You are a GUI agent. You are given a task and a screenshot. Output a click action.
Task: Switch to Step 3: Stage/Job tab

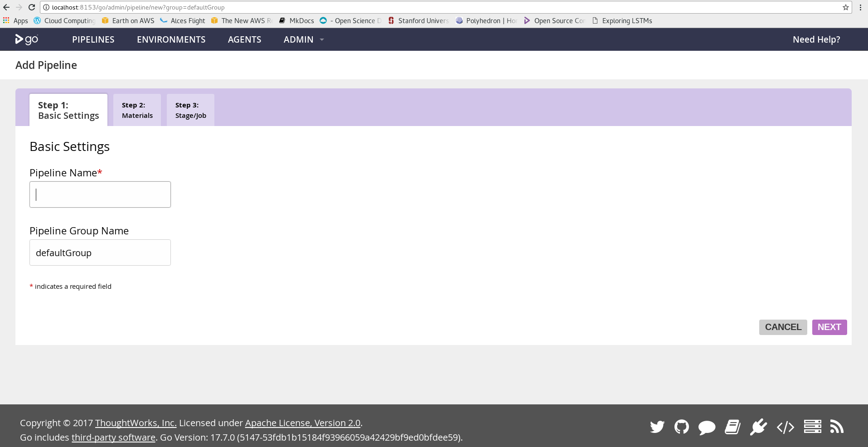coord(190,110)
